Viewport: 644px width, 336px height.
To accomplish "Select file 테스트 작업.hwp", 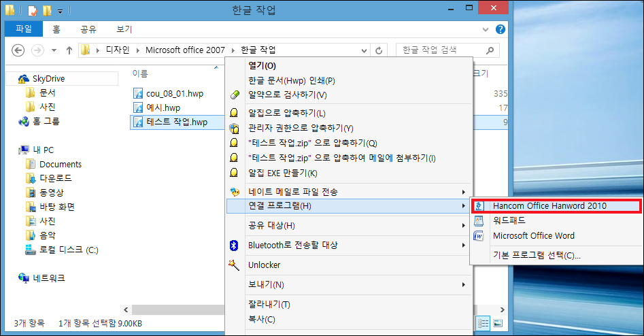I will (x=177, y=122).
